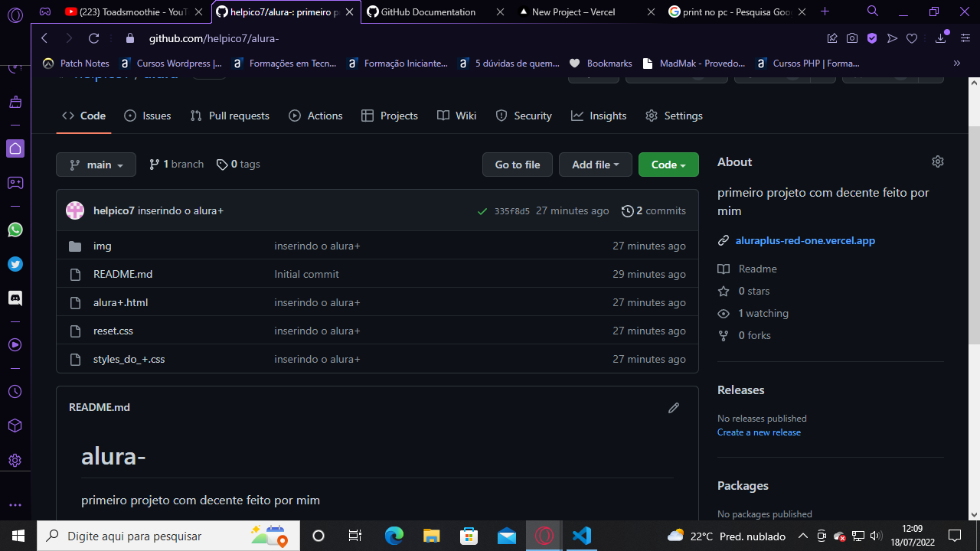Expand hidden system tray icons
Screen dimensions: 980x551
pos(802,536)
